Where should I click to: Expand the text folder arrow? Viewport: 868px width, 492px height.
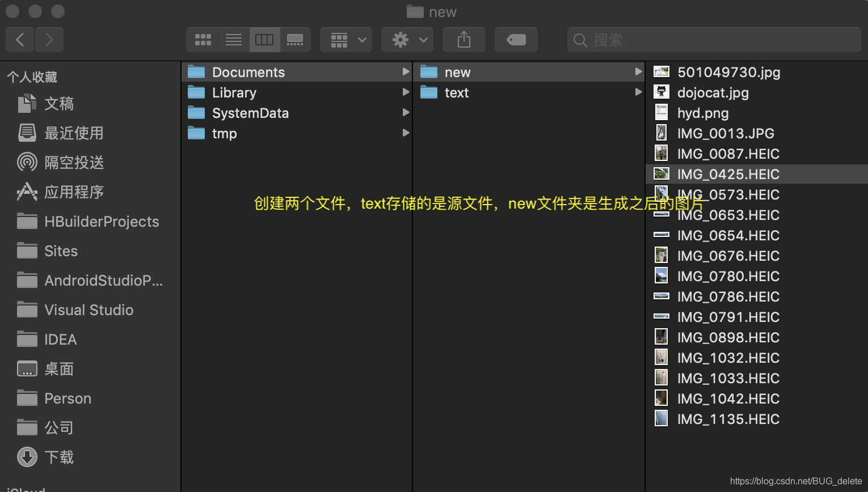pyautogui.click(x=638, y=92)
